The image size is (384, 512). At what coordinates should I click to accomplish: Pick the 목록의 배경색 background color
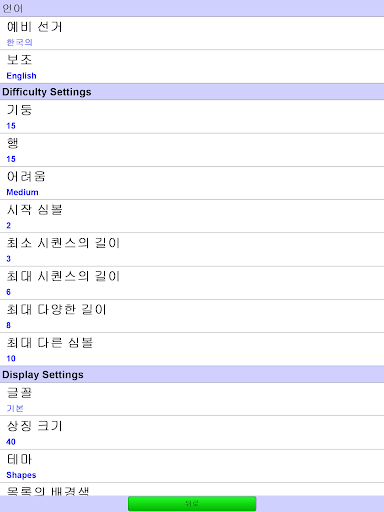pyautogui.click(x=192, y=489)
